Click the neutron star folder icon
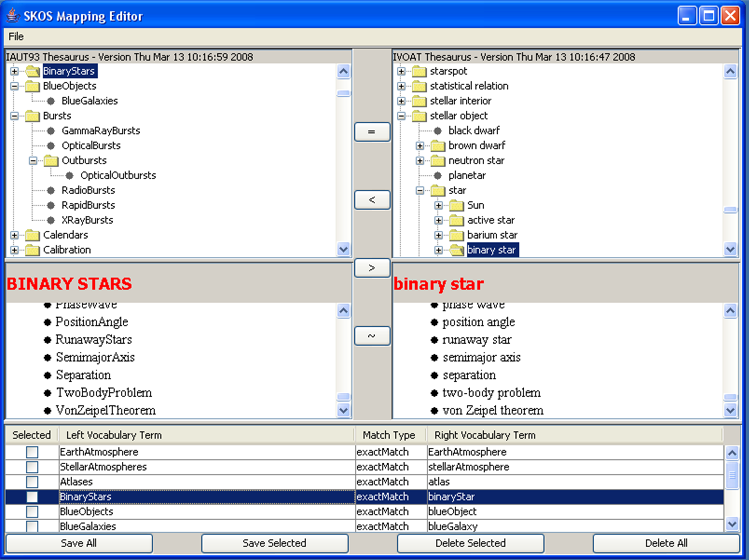Screen dimensions: 749x560 click(x=438, y=161)
